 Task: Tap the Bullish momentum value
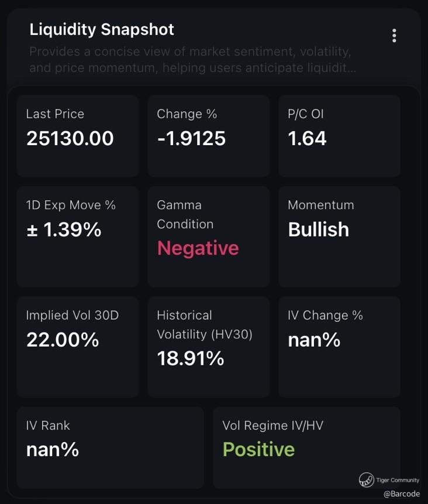(319, 229)
